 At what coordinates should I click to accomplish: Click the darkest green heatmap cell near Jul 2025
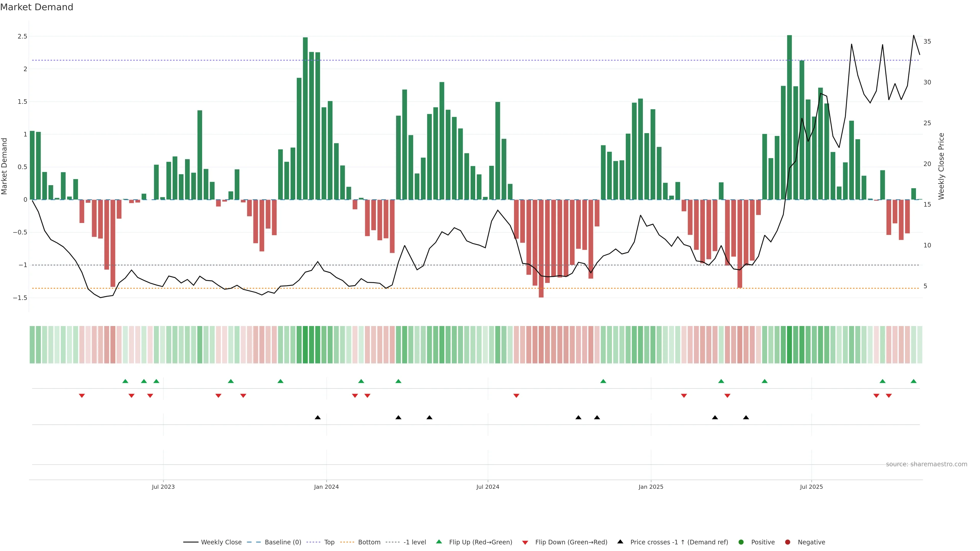pos(789,345)
